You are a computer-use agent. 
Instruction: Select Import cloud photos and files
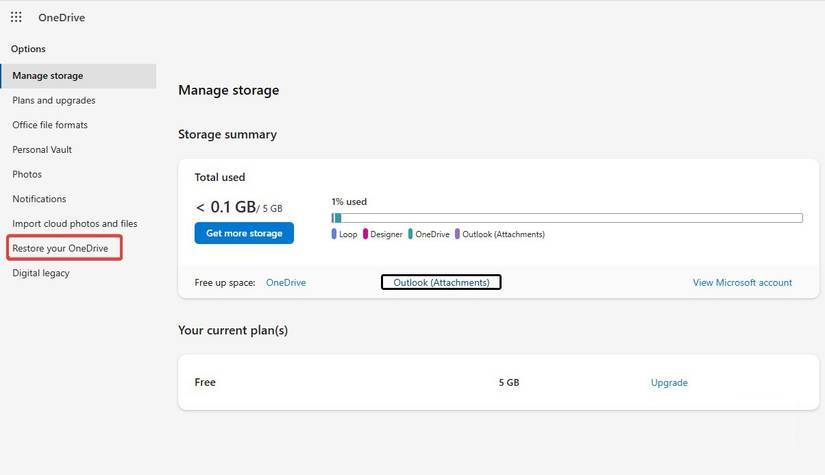point(75,224)
